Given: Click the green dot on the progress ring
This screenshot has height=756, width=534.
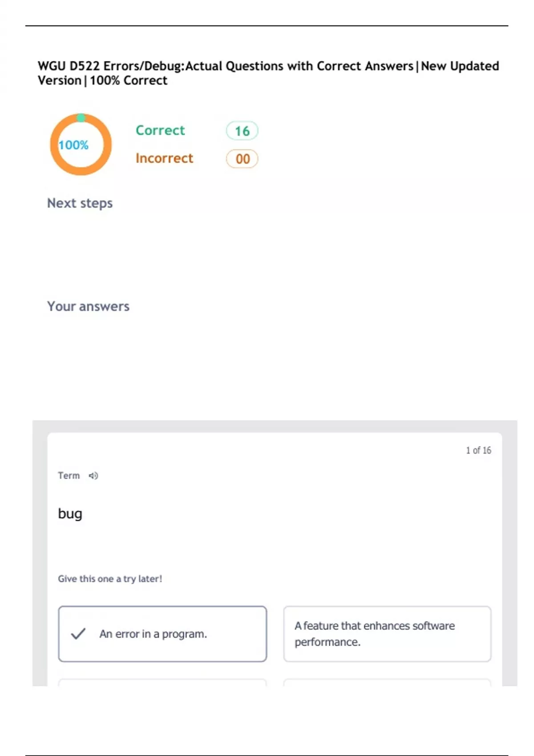Looking at the screenshot, I should pyautogui.click(x=81, y=118).
